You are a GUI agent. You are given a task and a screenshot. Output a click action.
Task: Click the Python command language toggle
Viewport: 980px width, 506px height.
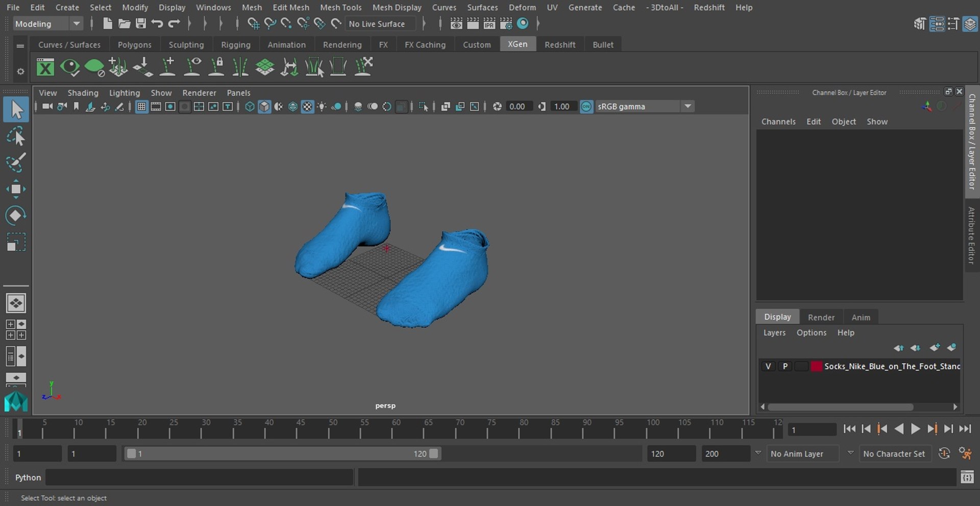28,477
